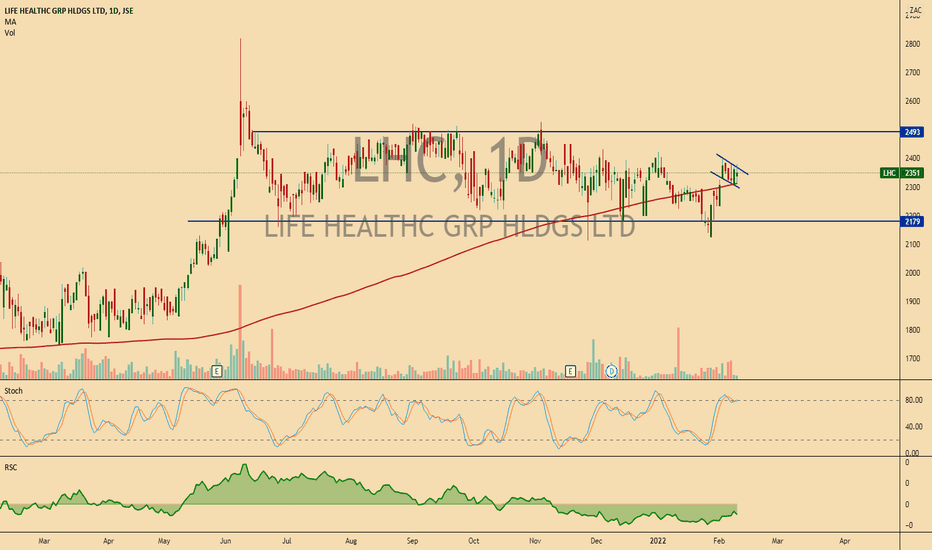Select the Stoch indicator pane label
The image size is (932, 550).
coord(13,391)
